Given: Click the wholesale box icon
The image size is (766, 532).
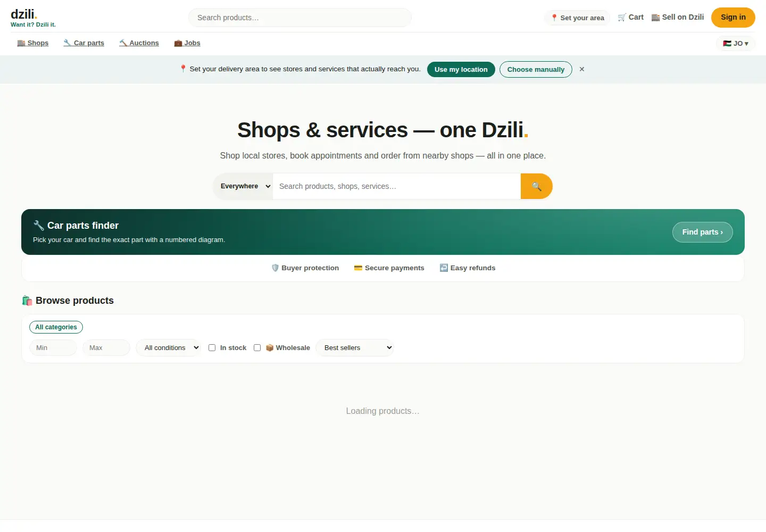Looking at the screenshot, I should point(270,348).
